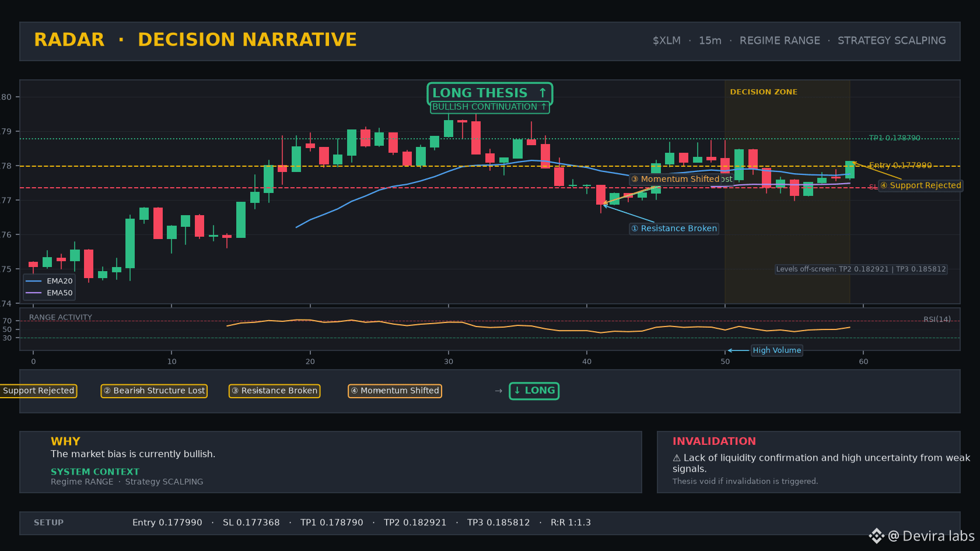Click the Momentum Shifted chart annotation

point(675,179)
